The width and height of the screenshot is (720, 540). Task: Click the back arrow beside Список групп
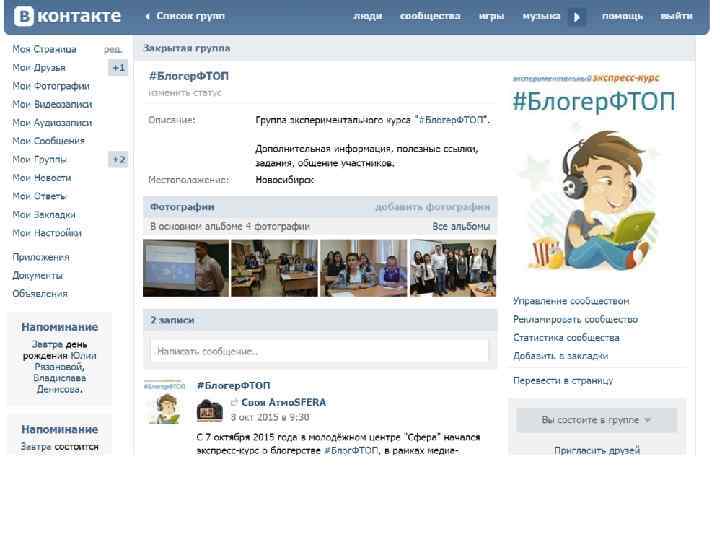click(x=147, y=17)
